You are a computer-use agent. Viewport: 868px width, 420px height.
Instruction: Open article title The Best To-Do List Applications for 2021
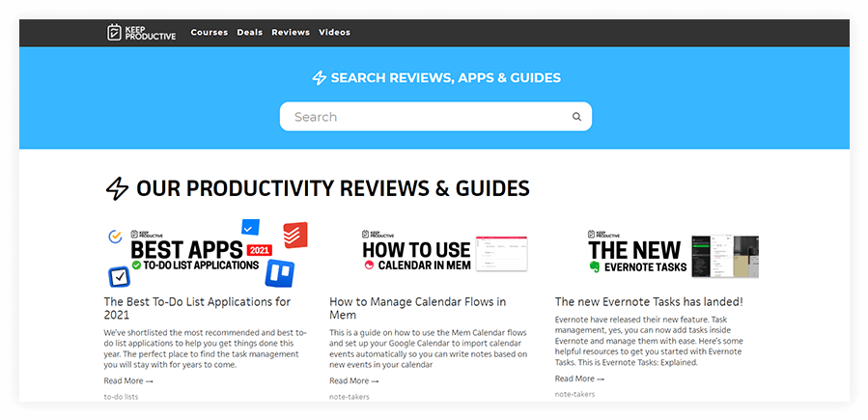pyautogui.click(x=197, y=308)
